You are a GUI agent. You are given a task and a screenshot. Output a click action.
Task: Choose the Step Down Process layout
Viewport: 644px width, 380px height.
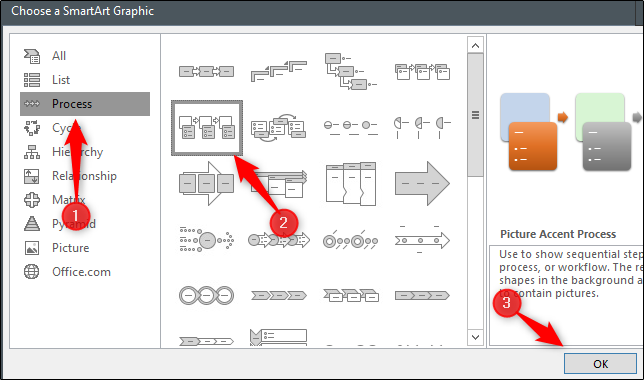pyautogui.click(x=350, y=71)
